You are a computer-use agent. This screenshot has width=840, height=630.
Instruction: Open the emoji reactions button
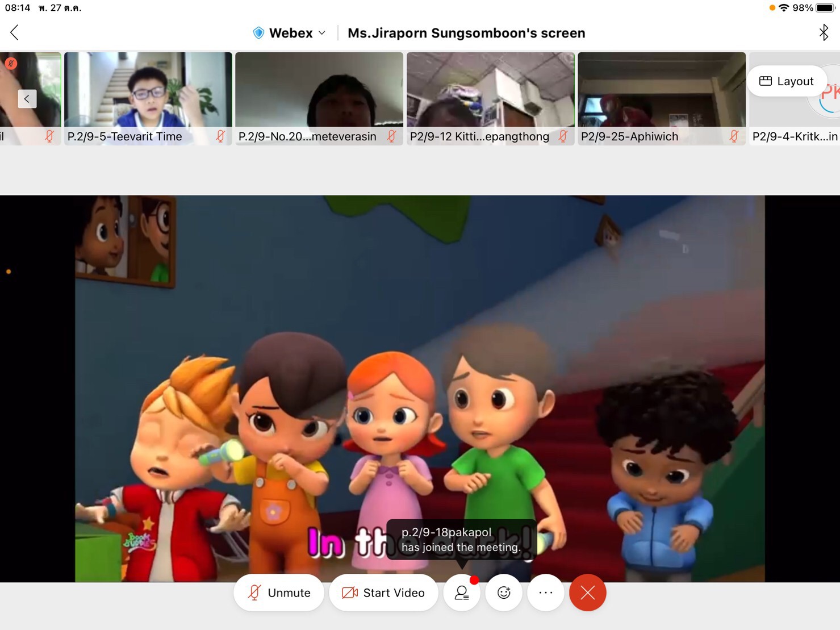point(504,593)
